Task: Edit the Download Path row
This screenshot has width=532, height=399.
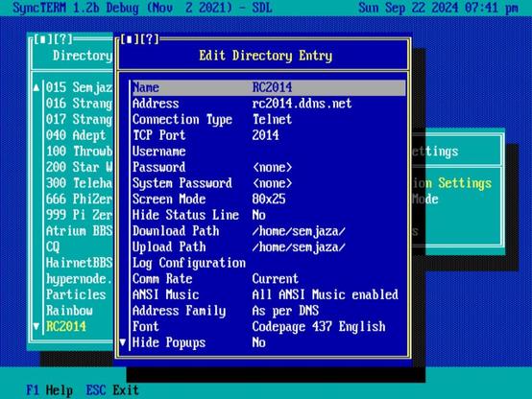Action: 269,231
